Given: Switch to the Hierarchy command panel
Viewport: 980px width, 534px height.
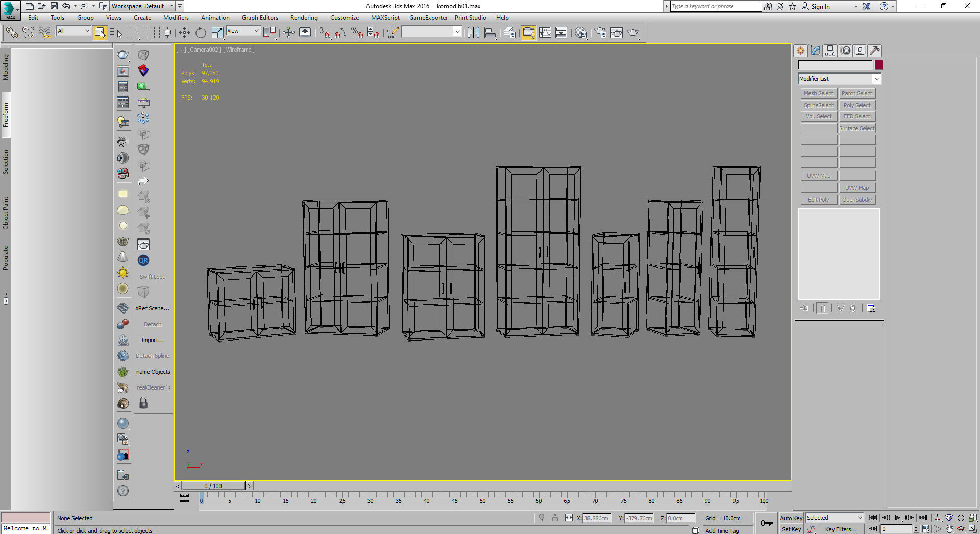Looking at the screenshot, I should [830, 51].
